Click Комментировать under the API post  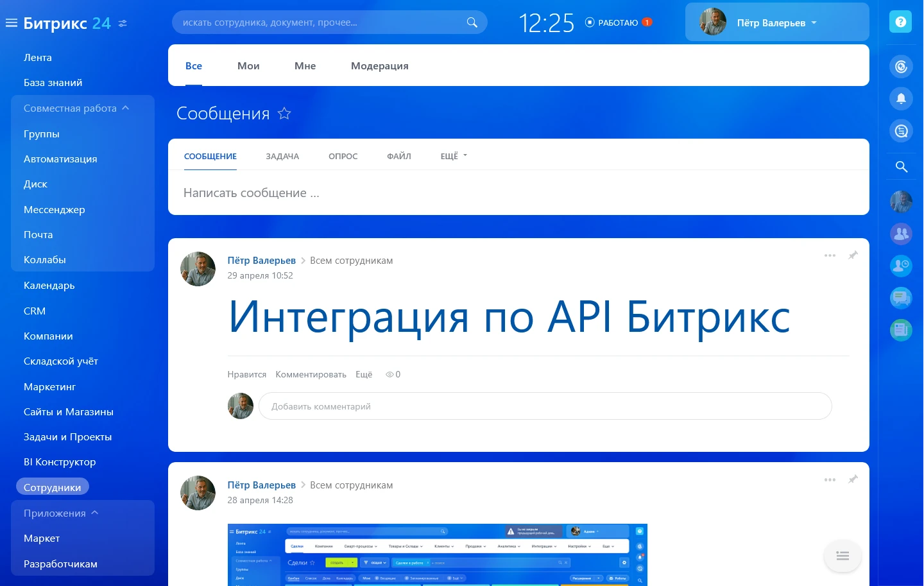pyautogui.click(x=311, y=374)
